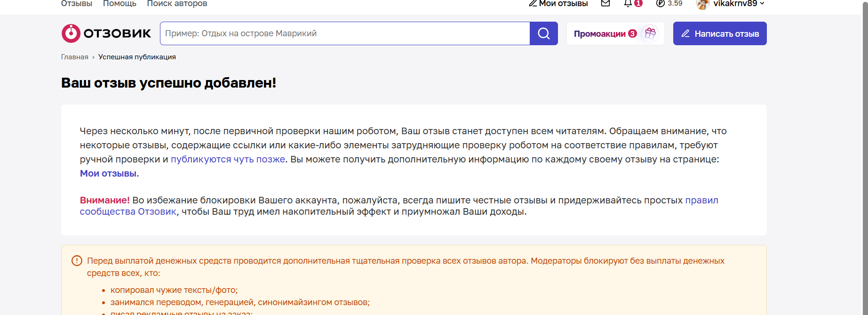
Task: Focus the search field Пример: Отдых на острове Маврикий
Action: tap(345, 33)
